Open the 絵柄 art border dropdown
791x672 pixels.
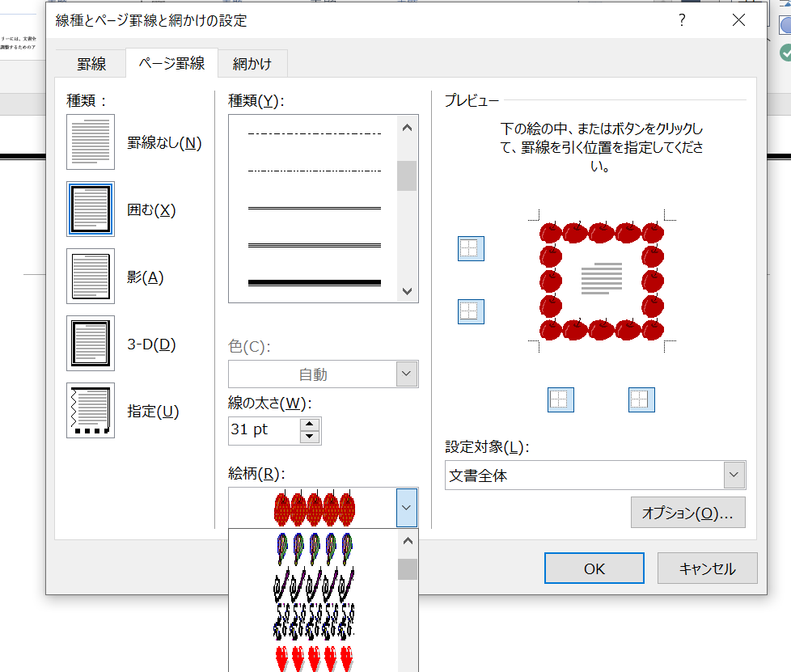(x=406, y=508)
